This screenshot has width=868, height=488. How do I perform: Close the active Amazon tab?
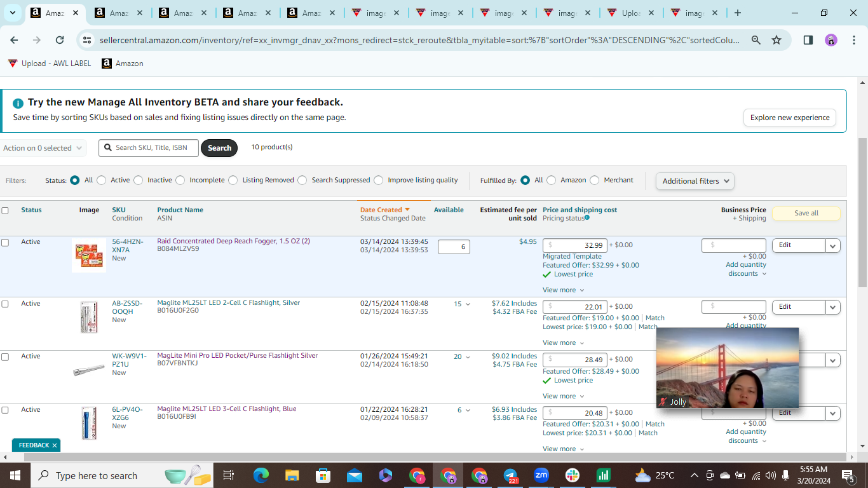click(76, 13)
